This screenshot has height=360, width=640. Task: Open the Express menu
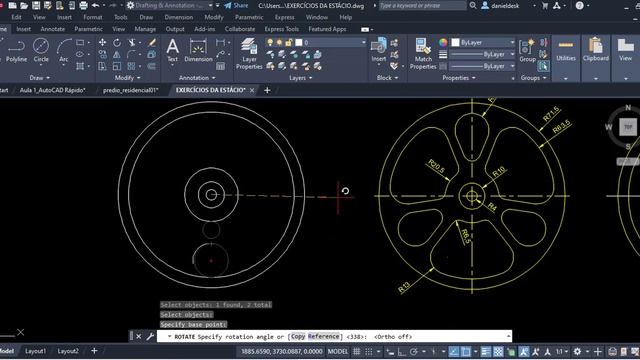[x=284, y=17]
